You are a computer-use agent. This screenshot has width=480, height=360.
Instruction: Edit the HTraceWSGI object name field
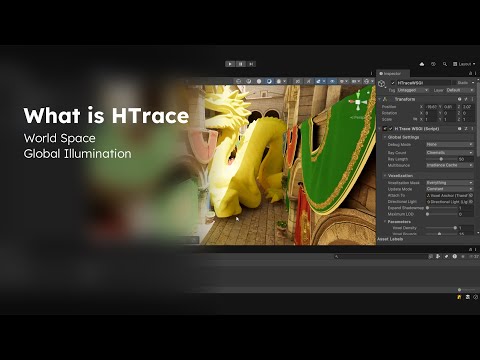tap(423, 83)
